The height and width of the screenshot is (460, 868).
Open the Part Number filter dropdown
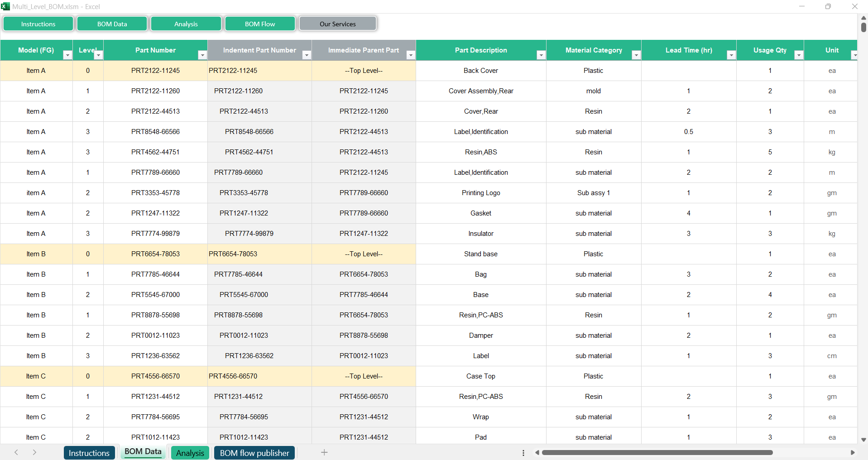point(202,55)
